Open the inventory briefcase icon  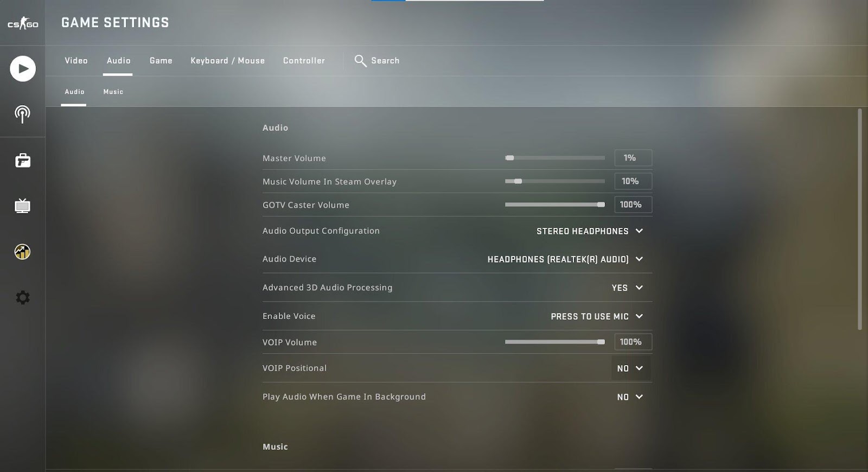pos(23,161)
